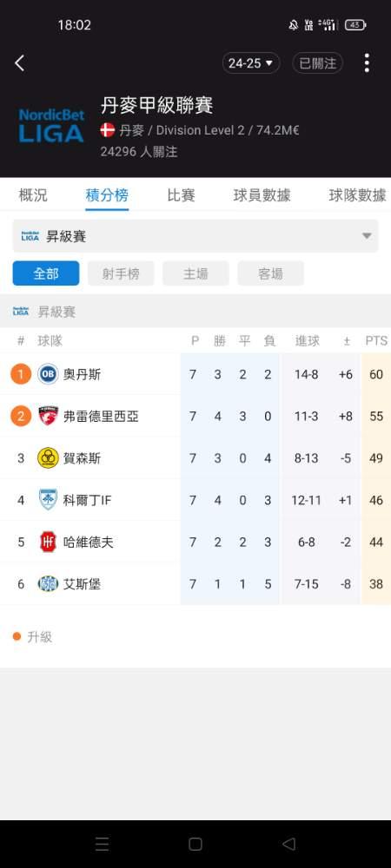Open 弗雷德里西亞 team crest icon
This screenshot has height=868, width=391.
point(48,417)
